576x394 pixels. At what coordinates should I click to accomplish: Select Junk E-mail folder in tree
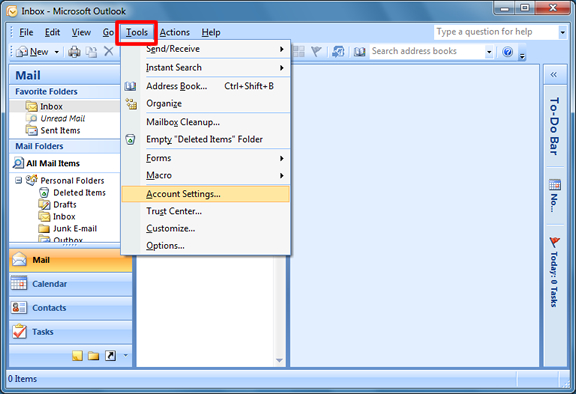click(x=68, y=228)
